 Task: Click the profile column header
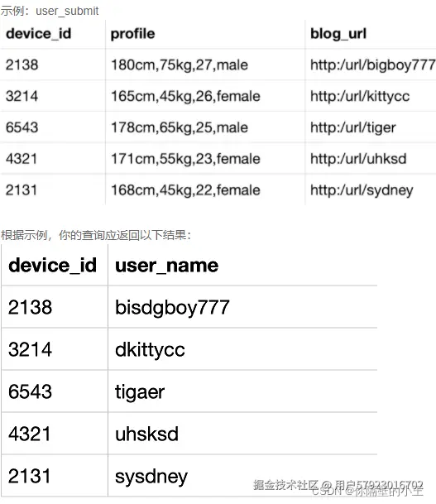[132, 34]
